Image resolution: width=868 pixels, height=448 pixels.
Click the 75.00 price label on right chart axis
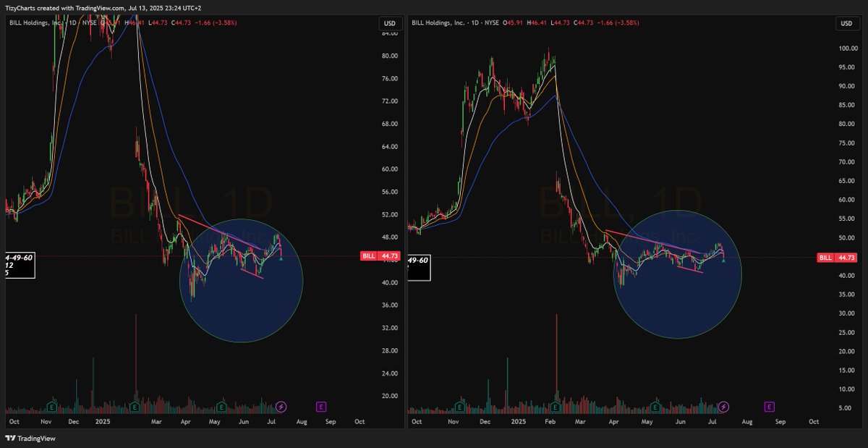click(847, 143)
